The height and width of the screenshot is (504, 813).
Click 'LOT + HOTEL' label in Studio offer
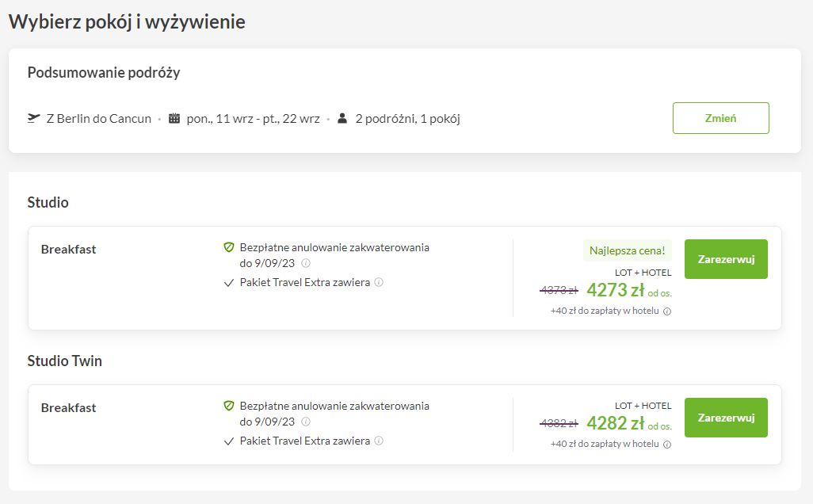point(643,273)
